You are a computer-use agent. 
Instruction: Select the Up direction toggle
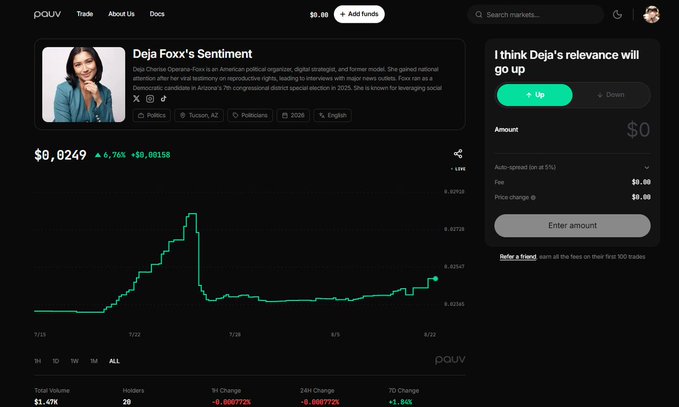(x=534, y=95)
